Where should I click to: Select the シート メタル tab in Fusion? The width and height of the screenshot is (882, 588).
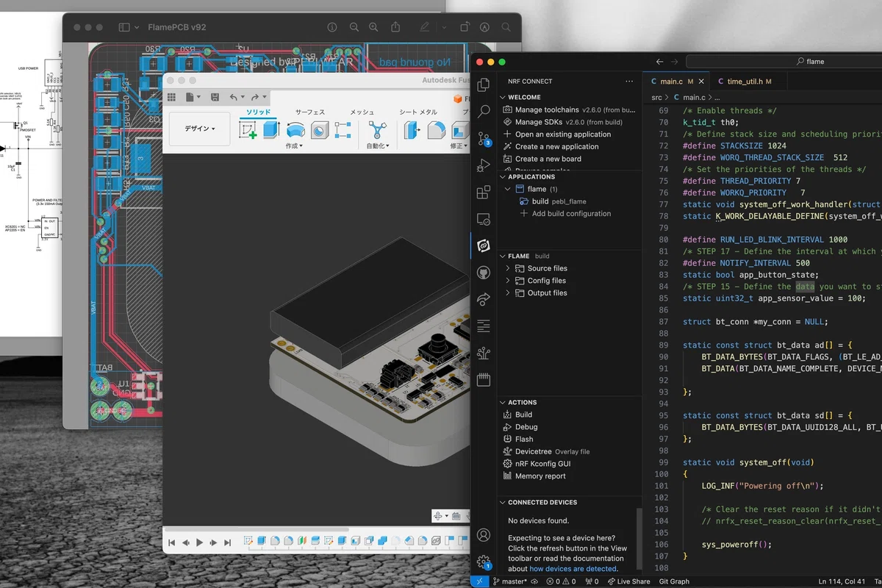[418, 112]
